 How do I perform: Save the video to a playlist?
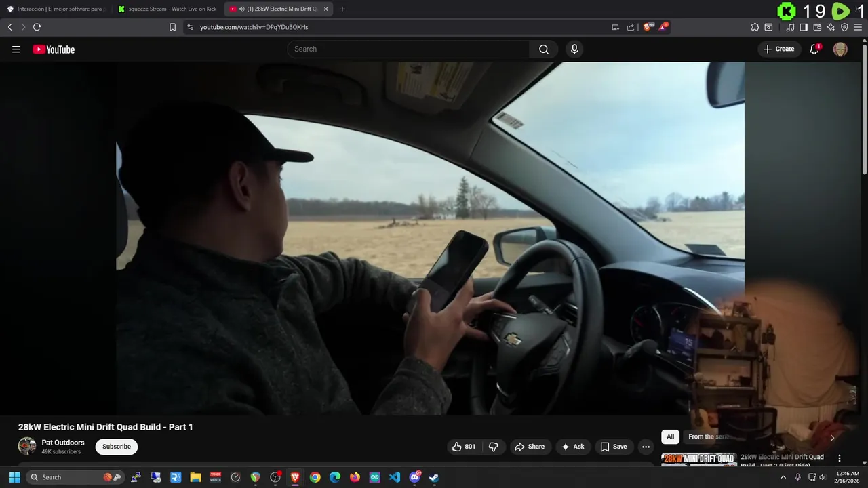tap(614, 447)
